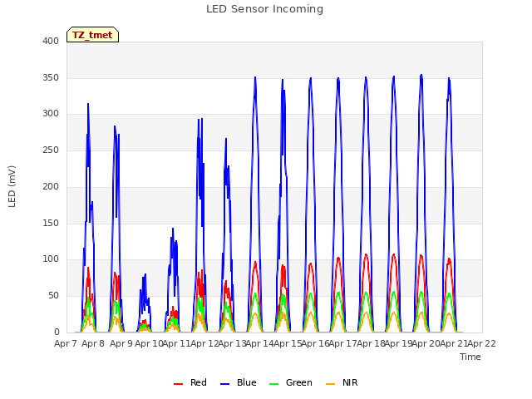Click the red peak on Apr 18
532x399 pixels.
click(366, 254)
